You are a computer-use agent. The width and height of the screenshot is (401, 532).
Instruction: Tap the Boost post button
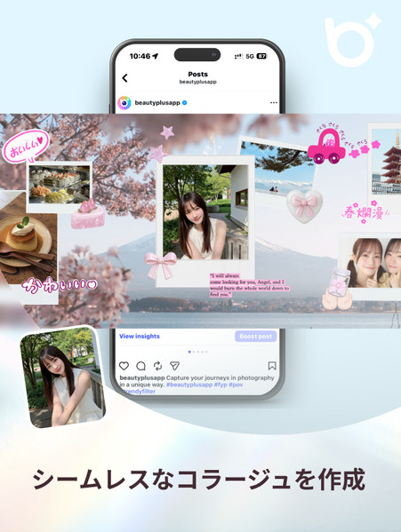pyautogui.click(x=256, y=337)
